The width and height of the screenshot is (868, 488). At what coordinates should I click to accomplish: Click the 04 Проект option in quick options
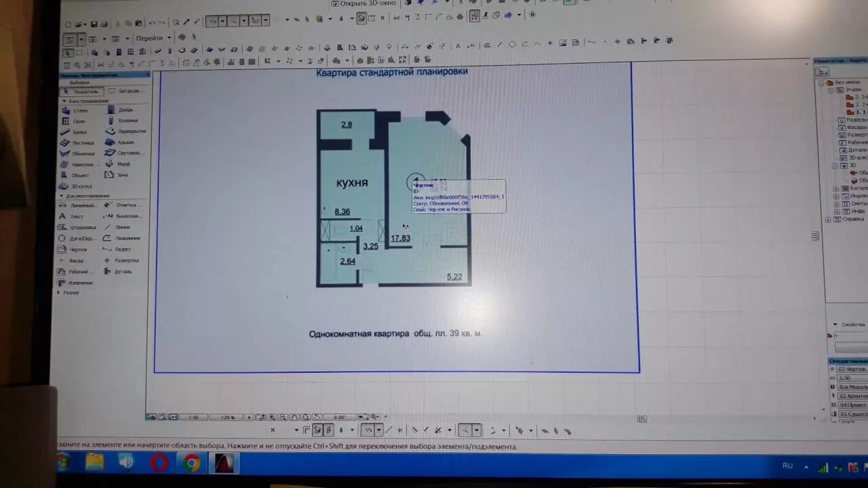click(x=853, y=405)
